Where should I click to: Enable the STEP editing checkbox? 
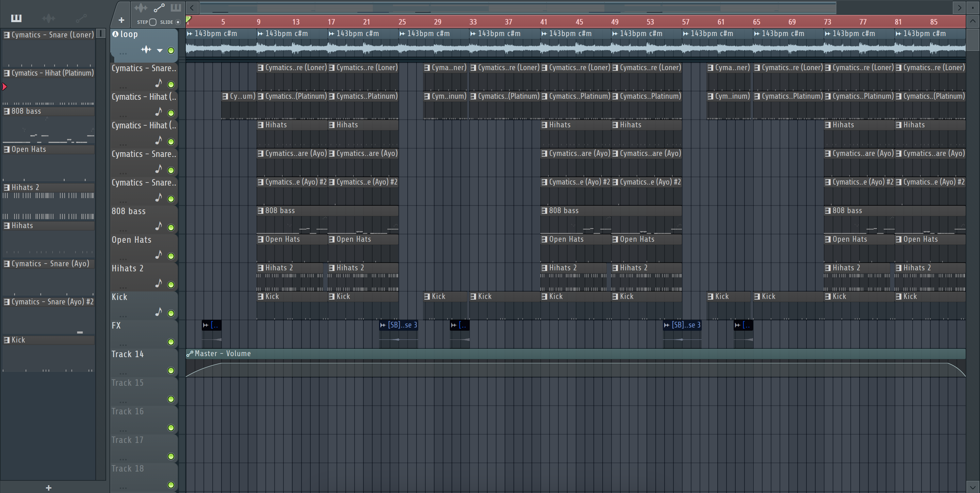153,22
